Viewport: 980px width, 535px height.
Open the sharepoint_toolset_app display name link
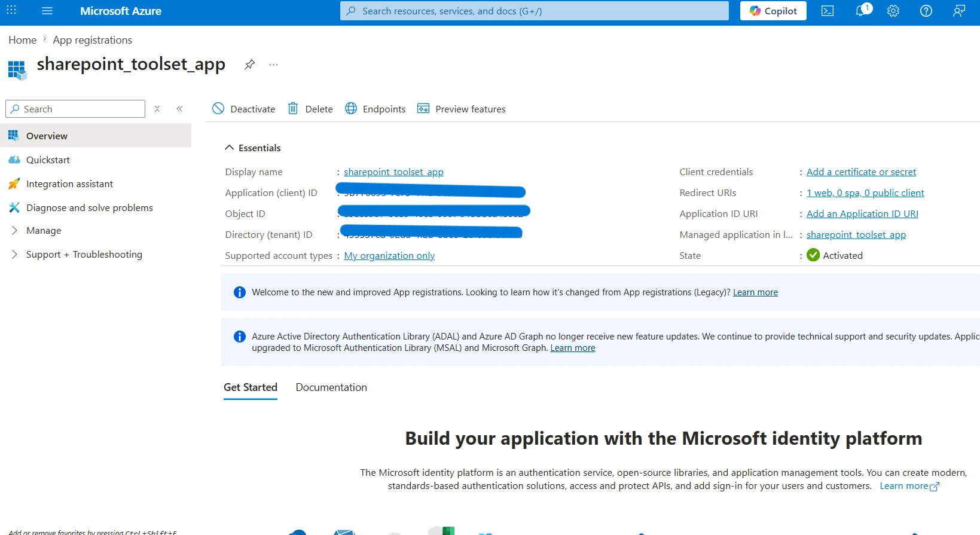(393, 172)
